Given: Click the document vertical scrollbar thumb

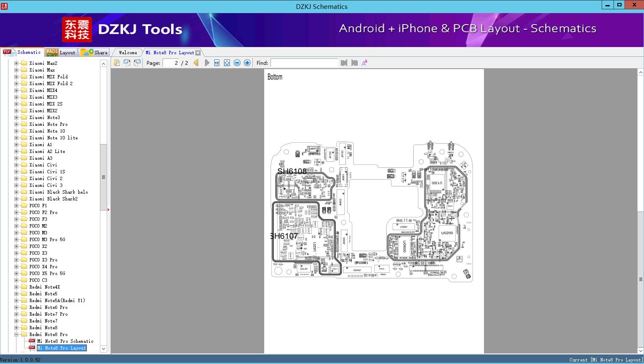Looking at the screenshot, I should [x=641, y=279].
